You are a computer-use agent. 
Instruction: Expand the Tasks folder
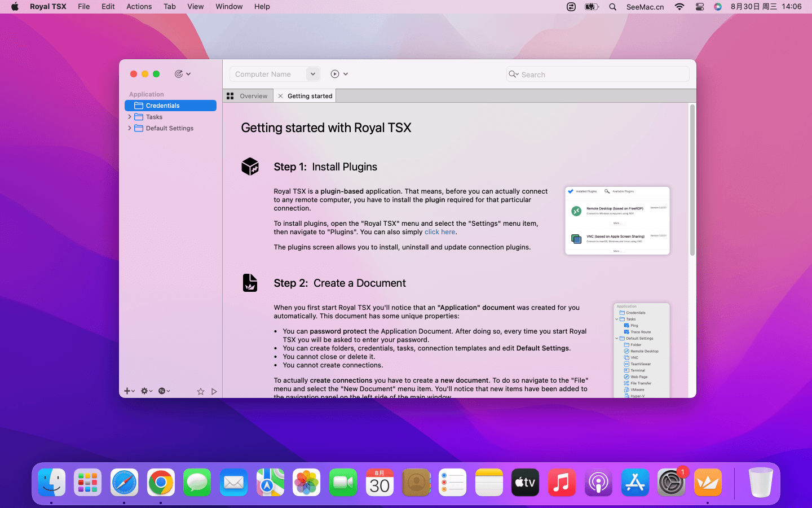coord(130,117)
